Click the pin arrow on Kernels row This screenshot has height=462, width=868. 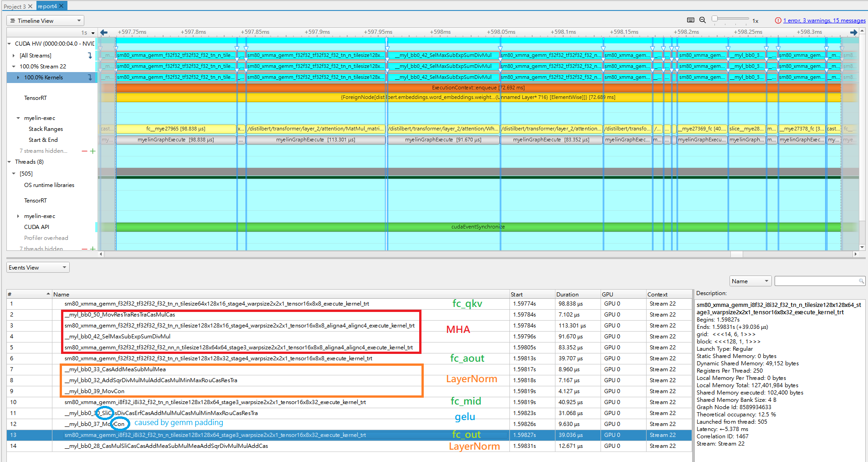(90, 78)
